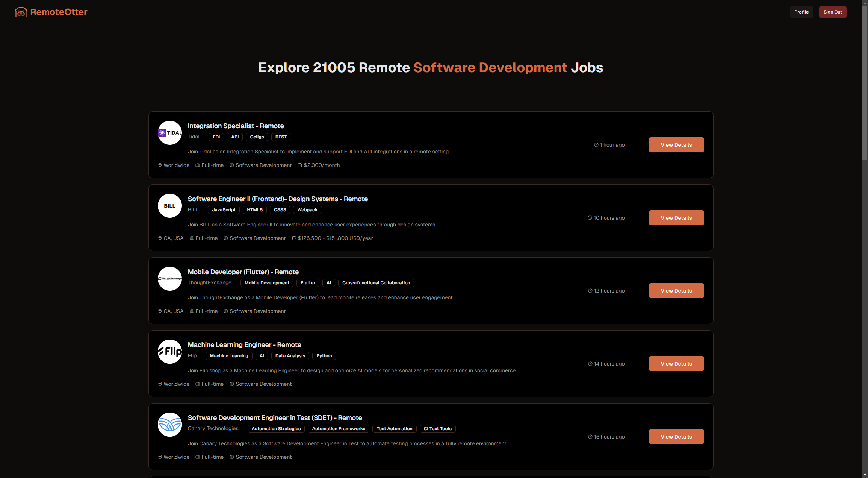Select the Mobile Development tag
Viewport: 868px width, 478px height.
pos(267,283)
